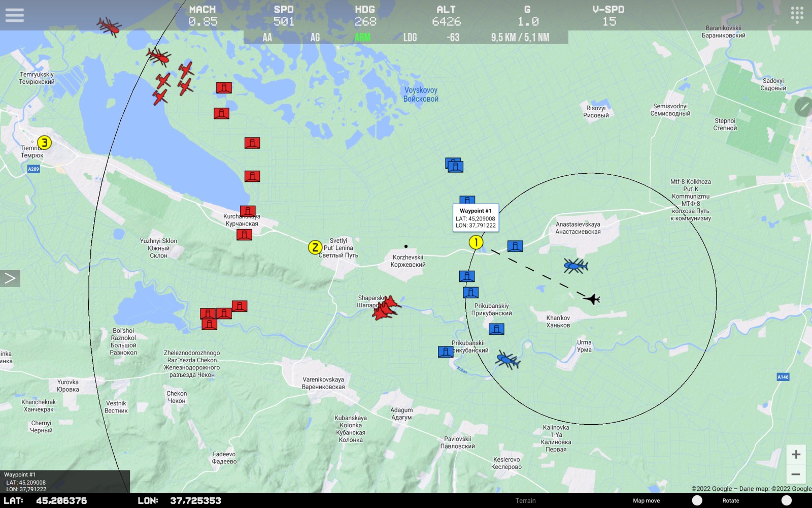This screenshot has width=812, height=508.
Task: Toggle the Rotate switch
Action: point(786,500)
